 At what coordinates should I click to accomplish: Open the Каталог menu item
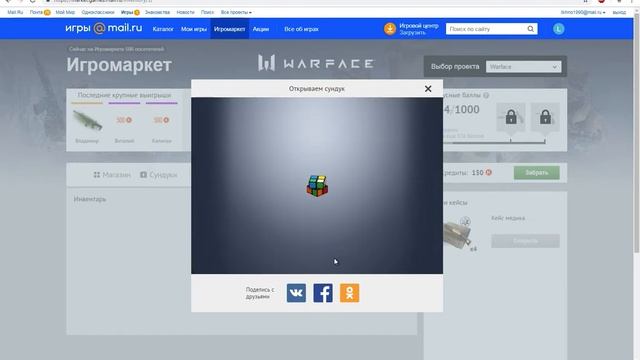coord(163,29)
